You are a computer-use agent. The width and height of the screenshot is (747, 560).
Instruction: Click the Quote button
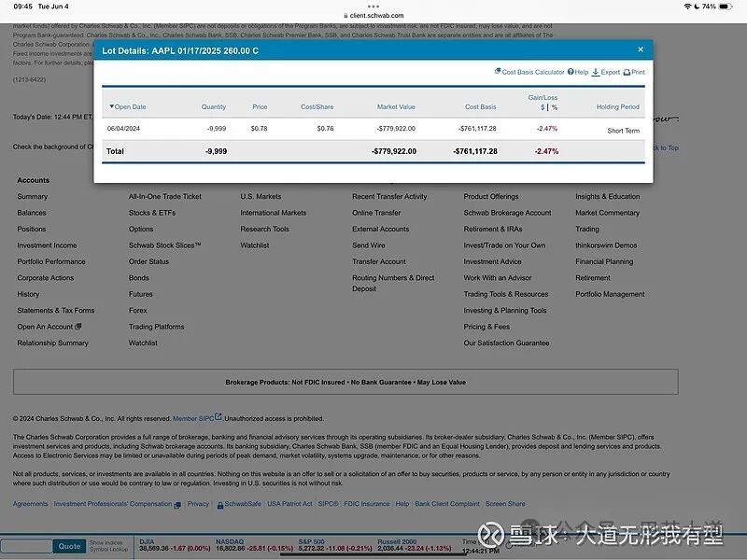(69, 546)
